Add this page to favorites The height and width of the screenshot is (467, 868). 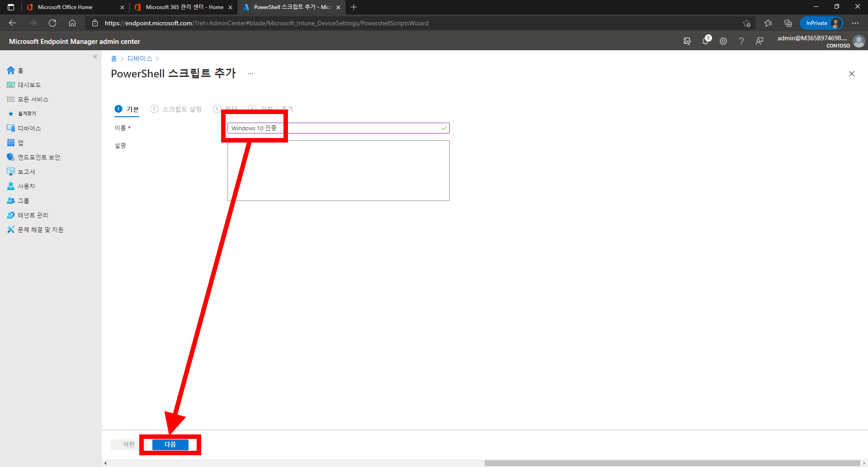(x=746, y=23)
